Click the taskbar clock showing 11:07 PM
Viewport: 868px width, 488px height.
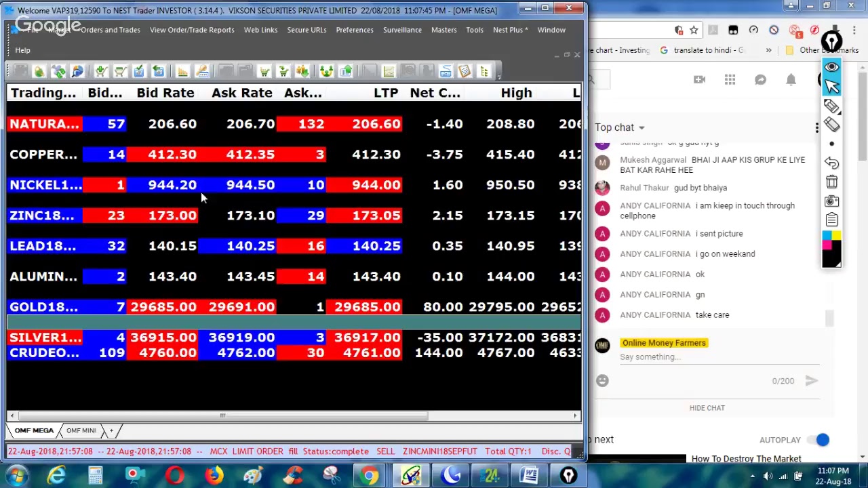(x=833, y=476)
